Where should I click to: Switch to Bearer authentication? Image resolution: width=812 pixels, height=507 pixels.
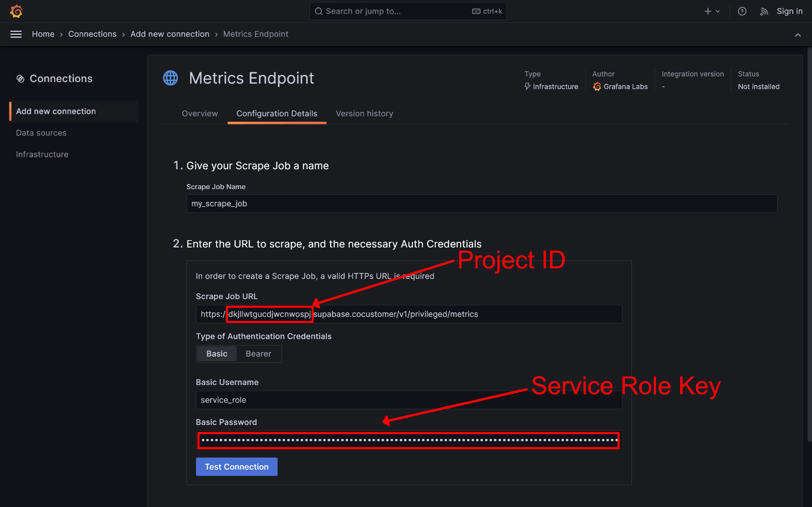click(x=258, y=354)
